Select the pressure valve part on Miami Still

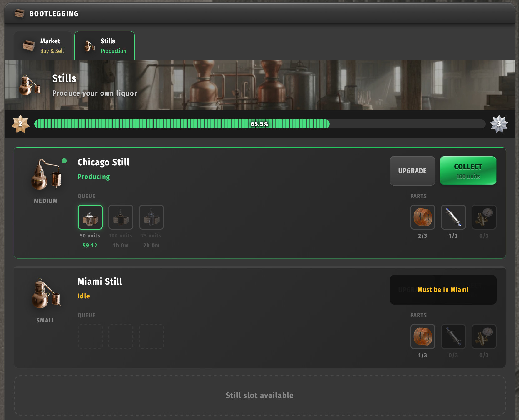(x=484, y=337)
